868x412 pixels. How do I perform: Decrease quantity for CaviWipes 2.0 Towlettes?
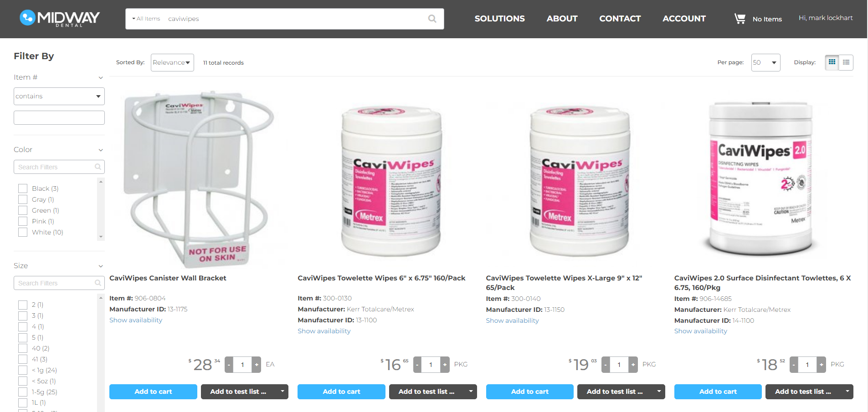tap(794, 365)
